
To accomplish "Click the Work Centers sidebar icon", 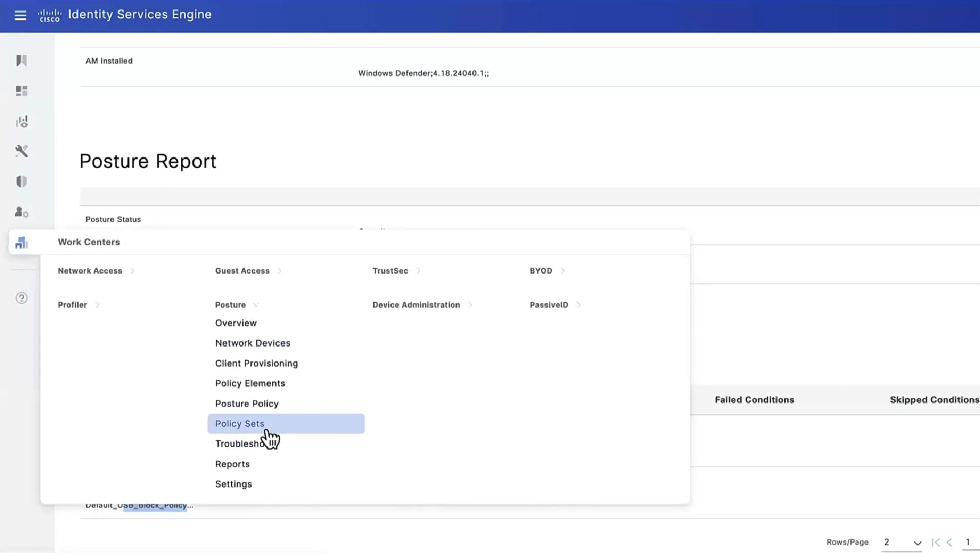I will coord(21,242).
